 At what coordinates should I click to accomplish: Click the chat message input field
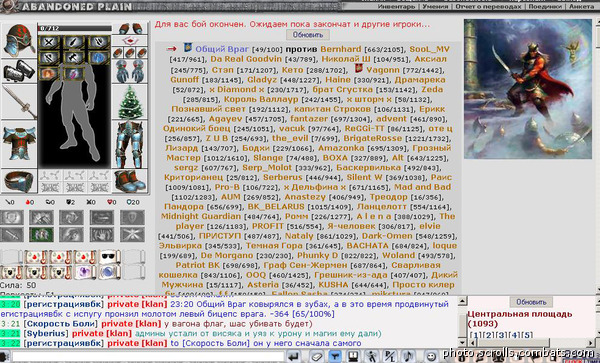[x=148, y=356]
